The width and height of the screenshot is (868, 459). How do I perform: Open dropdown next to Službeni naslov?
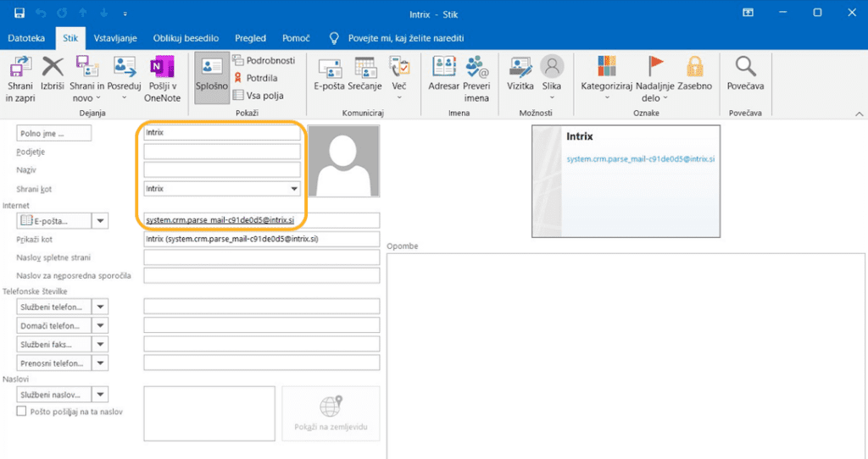click(100, 395)
